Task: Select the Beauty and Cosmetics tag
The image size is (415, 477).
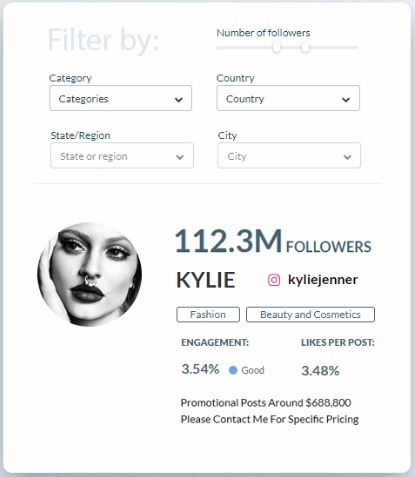Action: [310, 315]
